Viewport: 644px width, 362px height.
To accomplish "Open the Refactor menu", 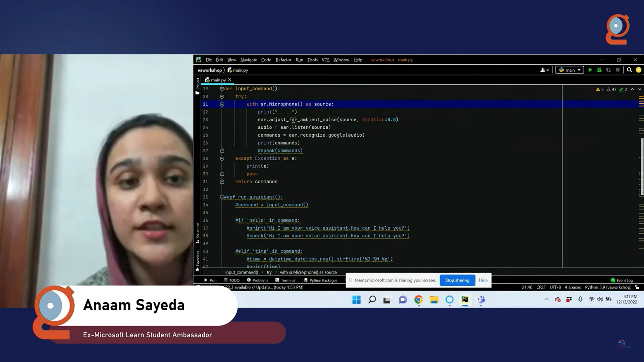I will tap(283, 60).
